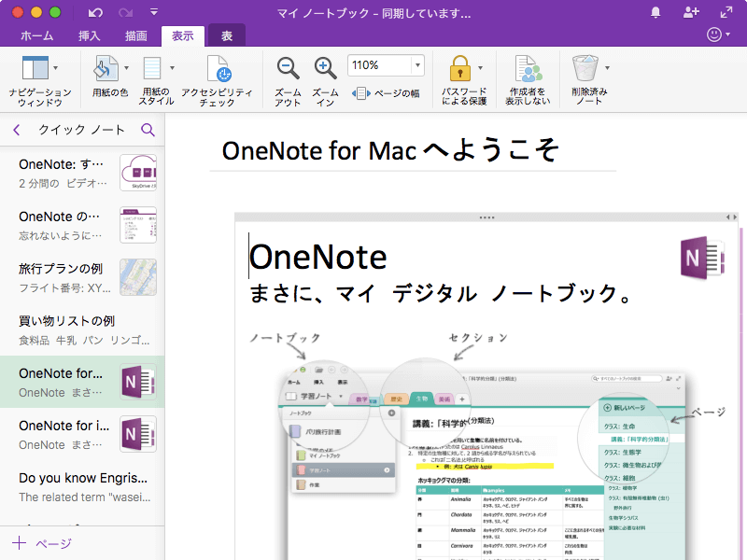
Task: Click the パスワードによる保護 lock icon
Action: pos(459,68)
